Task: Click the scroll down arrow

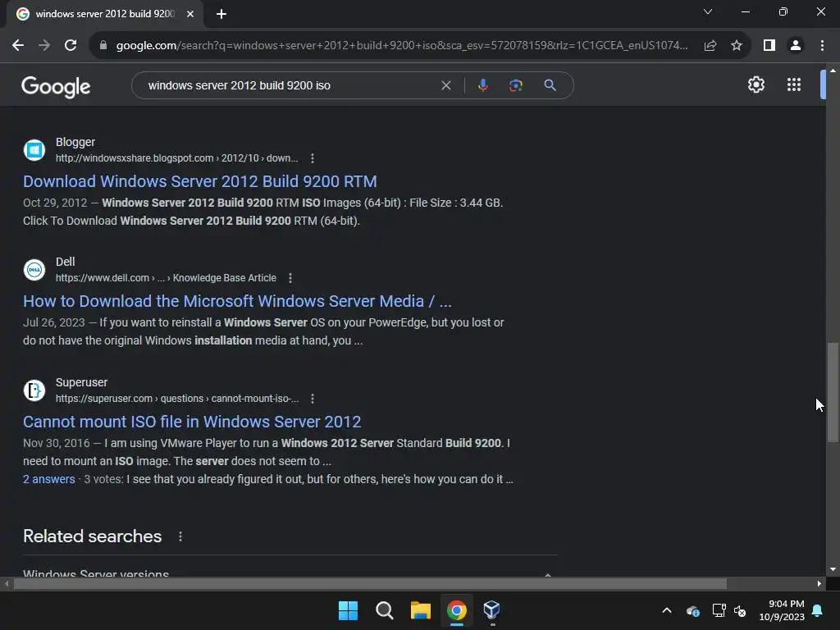Action: pyautogui.click(x=833, y=569)
